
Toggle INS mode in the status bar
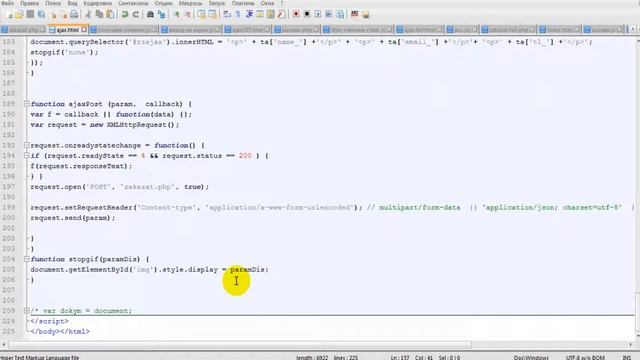coord(627,358)
